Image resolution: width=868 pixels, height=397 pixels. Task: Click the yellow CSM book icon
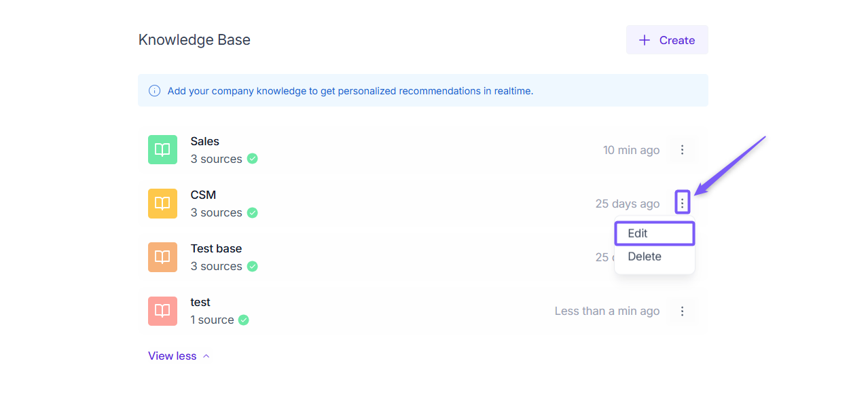tap(162, 204)
